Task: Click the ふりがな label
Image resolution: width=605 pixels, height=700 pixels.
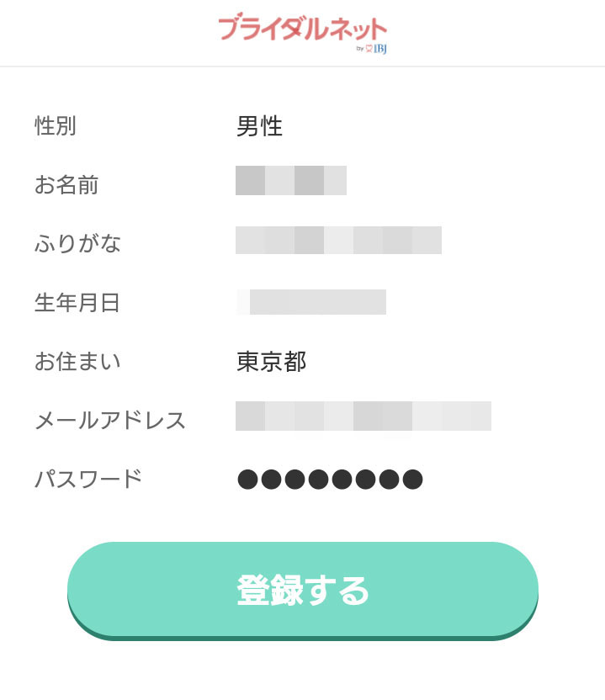Action: tap(77, 244)
